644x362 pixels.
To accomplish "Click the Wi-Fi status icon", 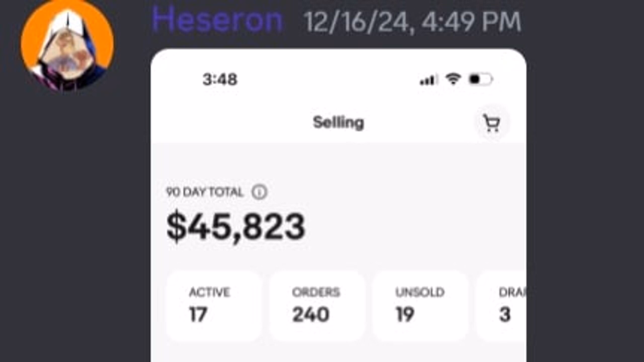I will point(453,79).
